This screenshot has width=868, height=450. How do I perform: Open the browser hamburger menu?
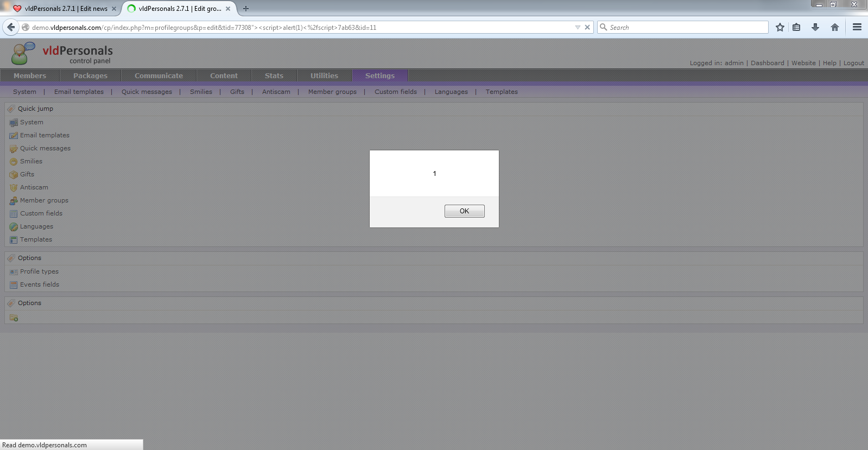(857, 27)
